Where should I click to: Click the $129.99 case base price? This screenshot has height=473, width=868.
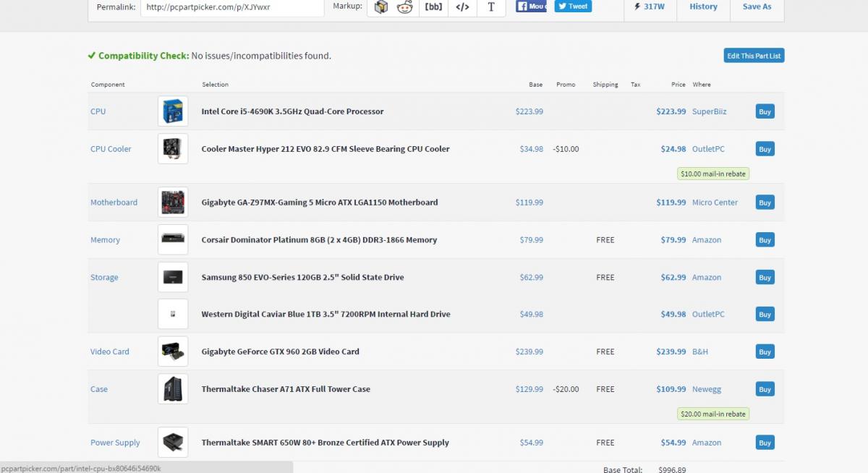click(x=529, y=389)
